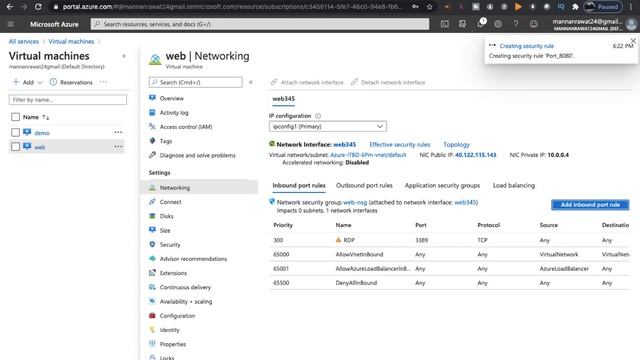Select the web345 network interface tab

pos(283,99)
